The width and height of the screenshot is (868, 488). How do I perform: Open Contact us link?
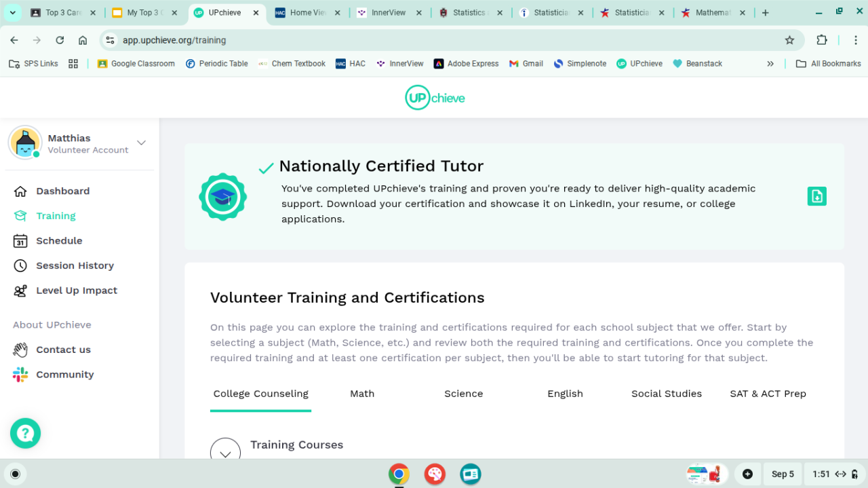[63, 350]
